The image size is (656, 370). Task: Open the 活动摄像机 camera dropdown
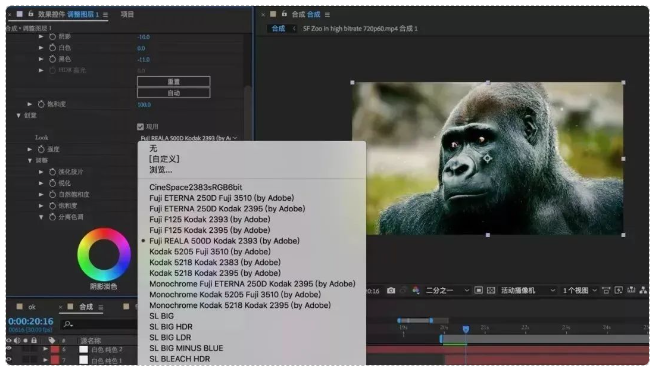[528, 290]
